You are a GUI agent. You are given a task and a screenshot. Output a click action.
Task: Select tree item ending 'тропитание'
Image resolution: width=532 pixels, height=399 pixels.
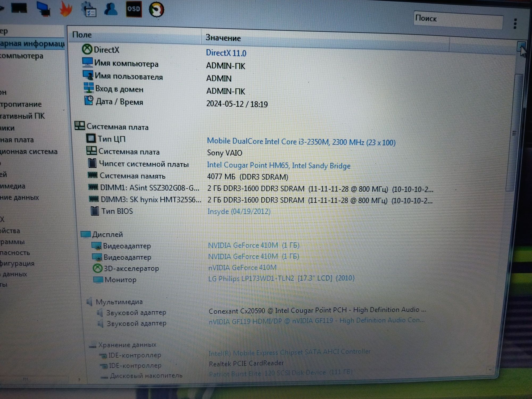point(21,104)
